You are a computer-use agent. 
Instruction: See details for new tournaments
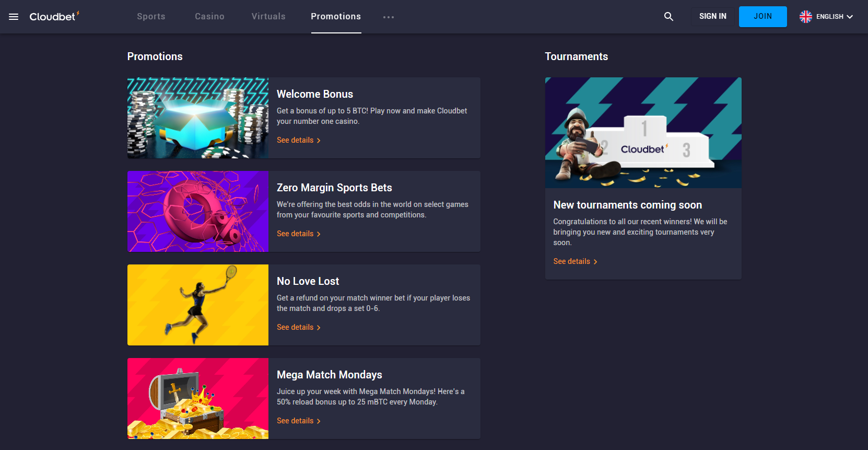click(575, 261)
